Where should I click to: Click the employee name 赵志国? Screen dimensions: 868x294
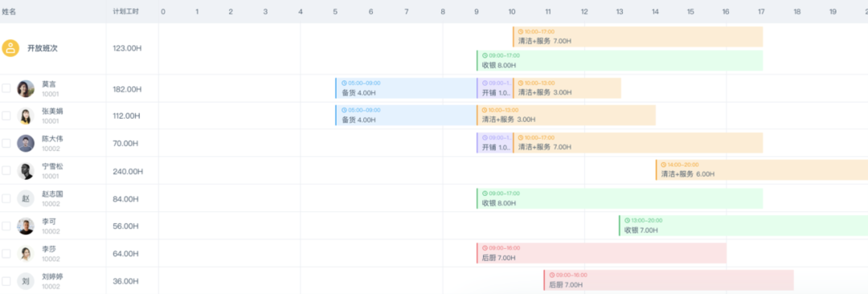(x=52, y=194)
